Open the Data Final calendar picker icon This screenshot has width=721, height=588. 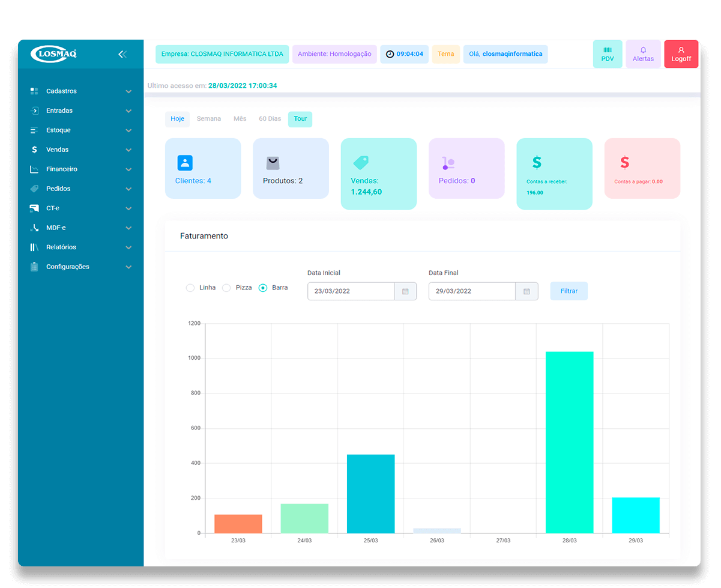click(x=526, y=291)
